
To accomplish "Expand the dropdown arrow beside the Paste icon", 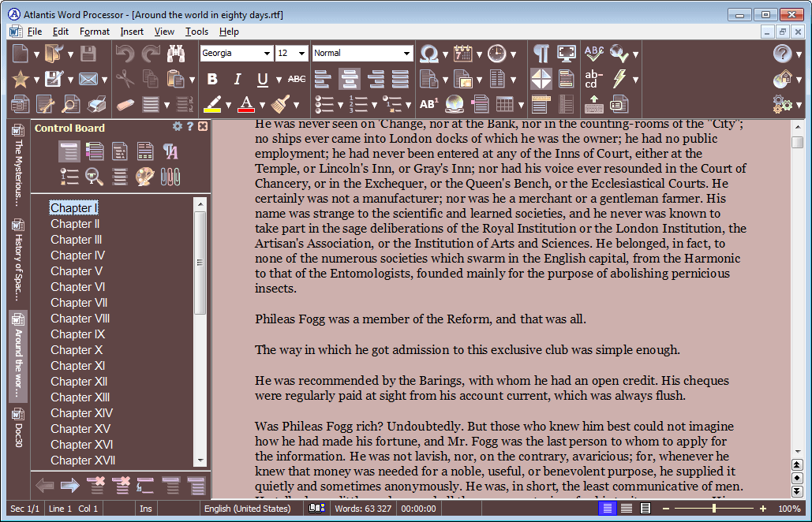I will [192, 80].
